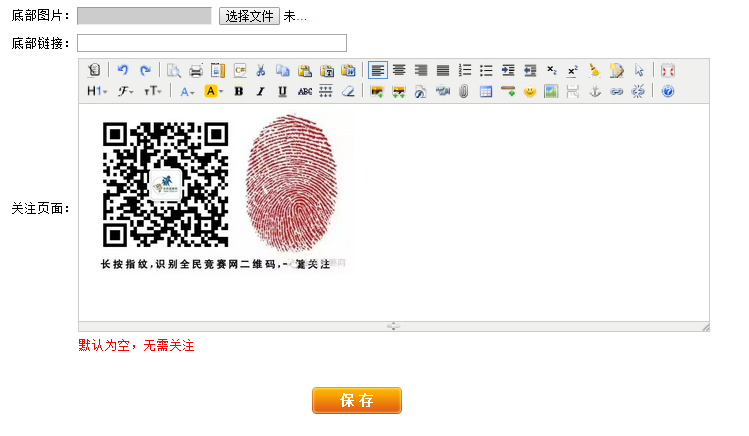Image resolution: width=749 pixels, height=436 pixels.
Task: Align text right
Action: click(421, 70)
